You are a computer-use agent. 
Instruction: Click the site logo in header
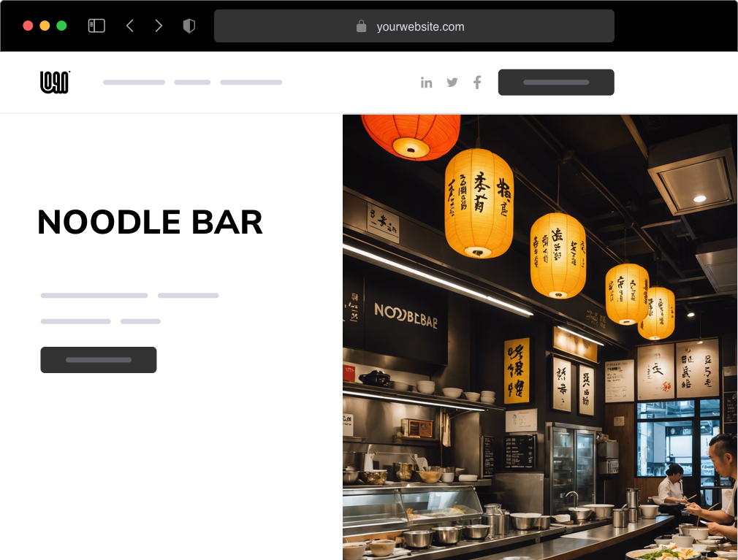click(55, 83)
